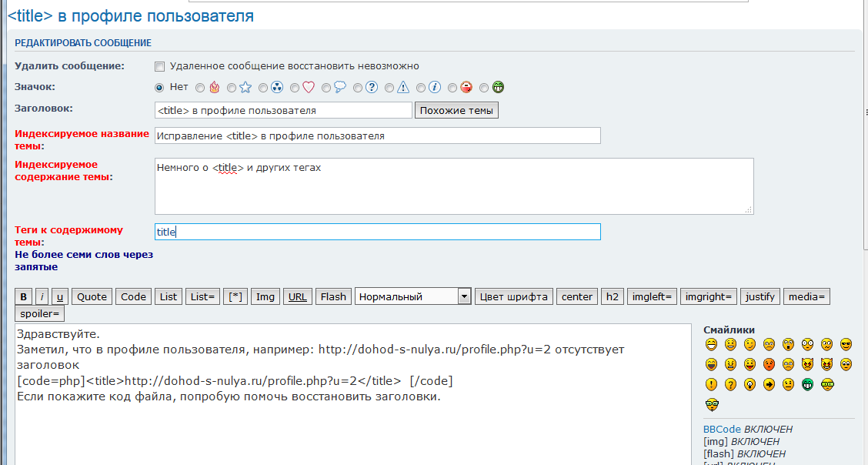
Task: Select the star topic icon radio button
Action: [232, 88]
